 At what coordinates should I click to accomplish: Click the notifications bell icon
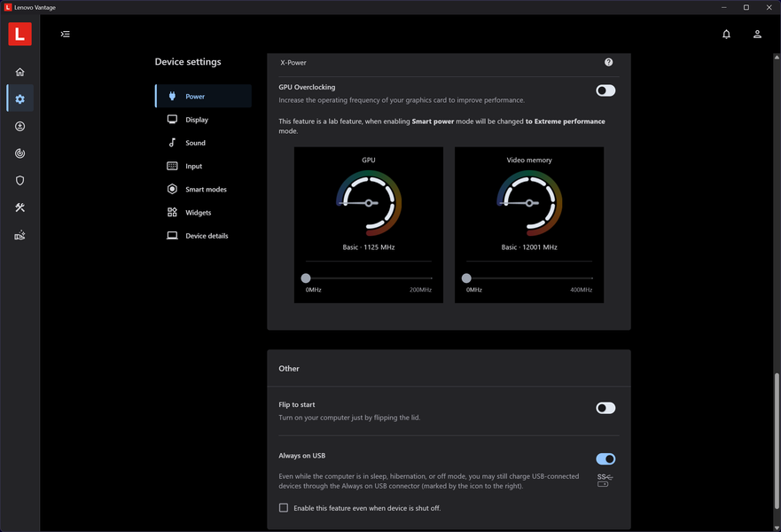click(726, 34)
